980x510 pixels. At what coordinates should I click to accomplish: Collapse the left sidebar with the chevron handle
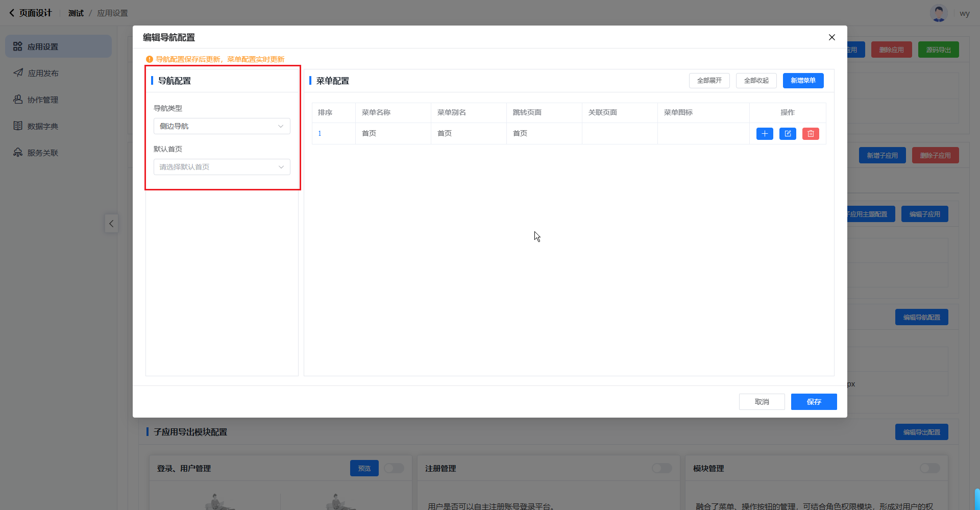tap(111, 224)
